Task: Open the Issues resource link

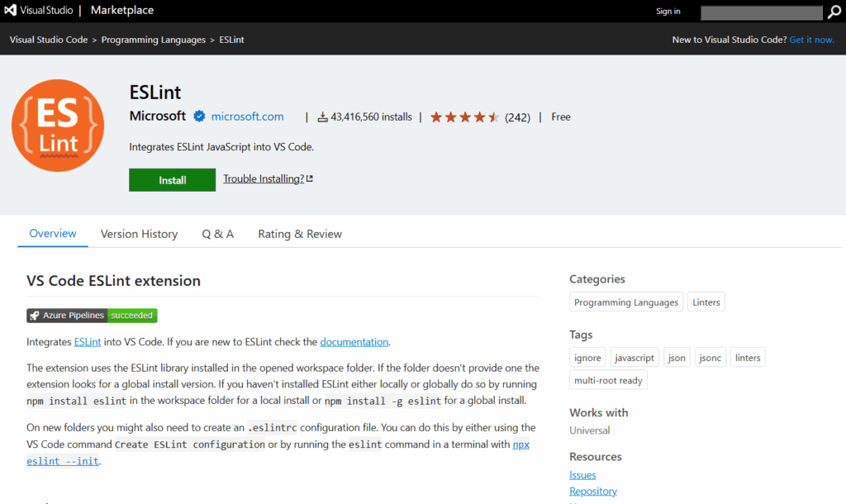Action: pos(582,475)
